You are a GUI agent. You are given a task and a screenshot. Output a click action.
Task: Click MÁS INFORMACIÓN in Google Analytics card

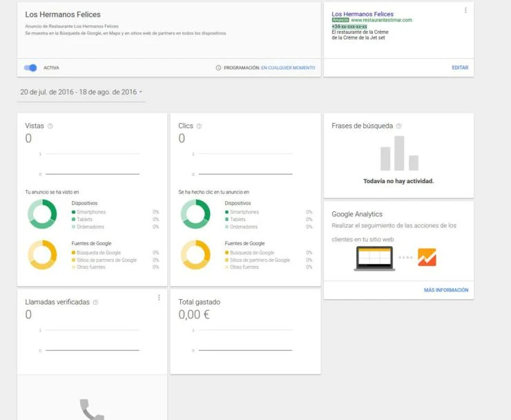[446, 290]
